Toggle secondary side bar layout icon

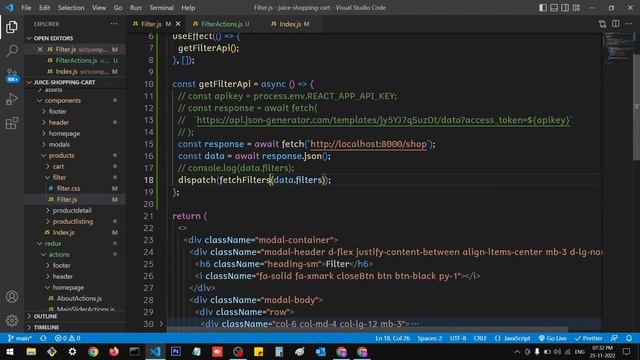point(565,8)
